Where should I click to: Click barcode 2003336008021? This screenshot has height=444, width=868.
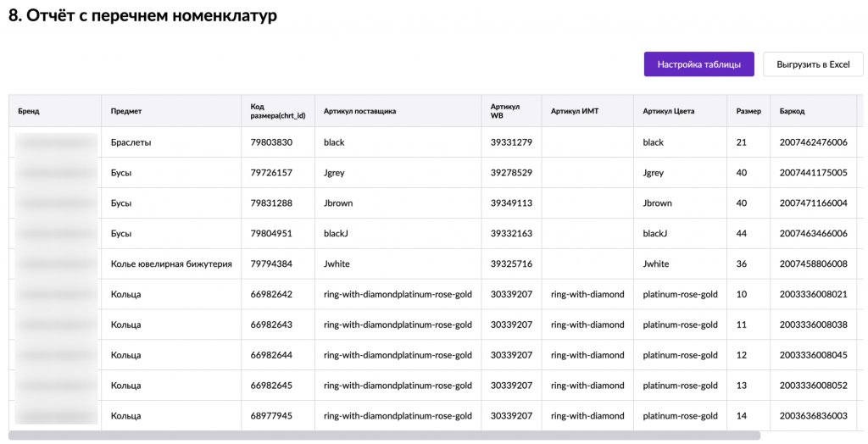coord(813,295)
